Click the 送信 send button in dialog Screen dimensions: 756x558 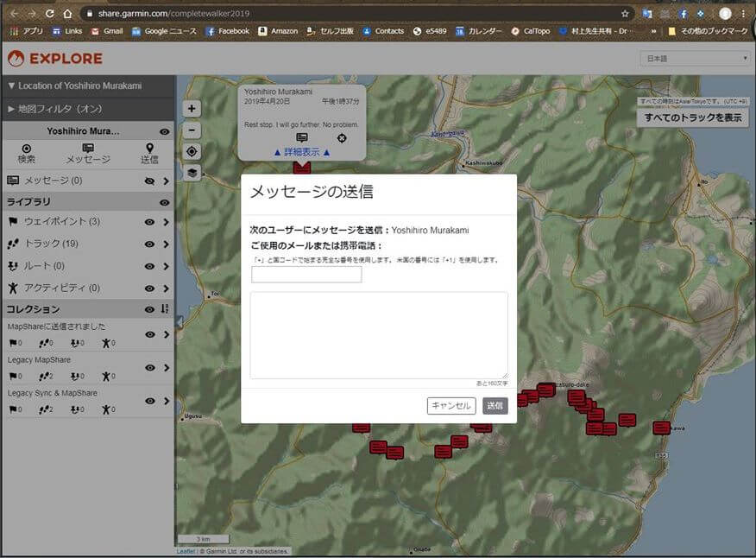pyautogui.click(x=495, y=405)
